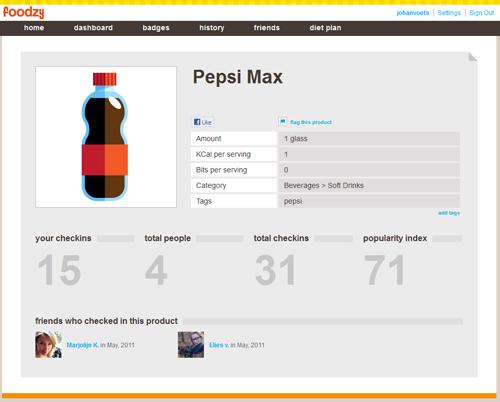The width and height of the screenshot is (500, 402).
Task: Click the popularity index value 71
Action: click(385, 270)
